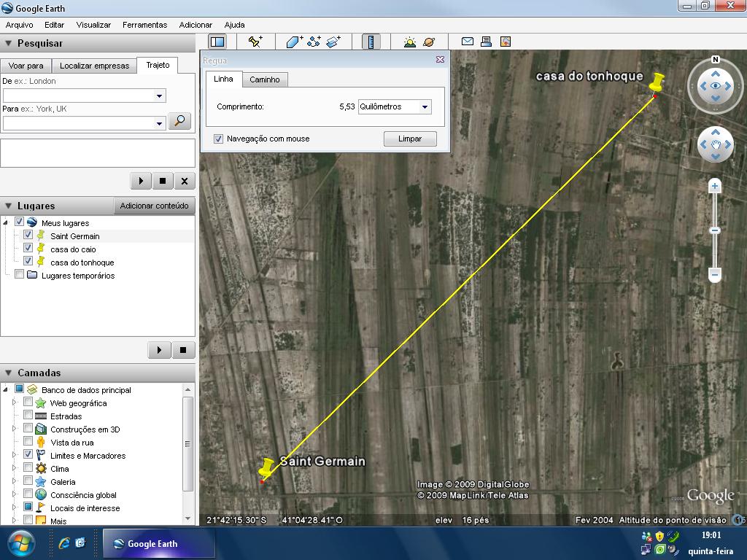Stop the search results tour
Viewport: 747px width, 560px height.
tap(163, 181)
